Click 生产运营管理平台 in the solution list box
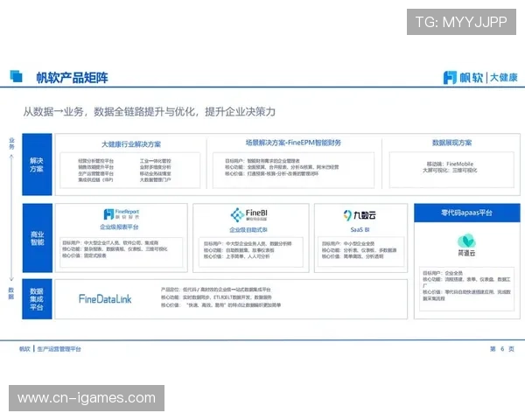The image size is (525, 420). (95, 173)
